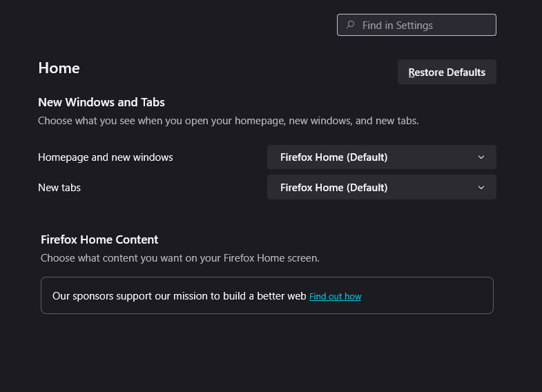The height and width of the screenshot is (392, 542).
Task: Open the New tabs dropdown
Action: click(x=381, y=188)
